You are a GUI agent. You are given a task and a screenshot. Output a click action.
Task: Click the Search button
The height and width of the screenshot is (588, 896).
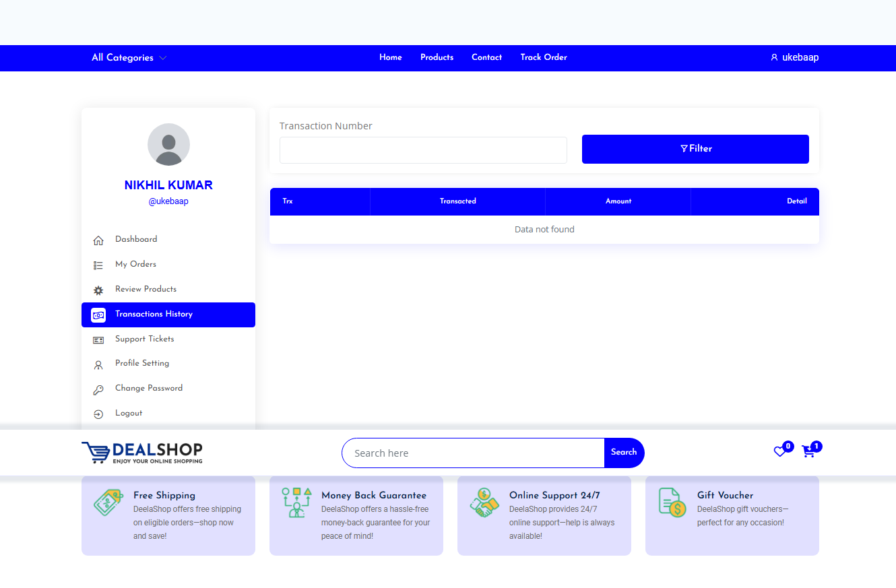624,453
